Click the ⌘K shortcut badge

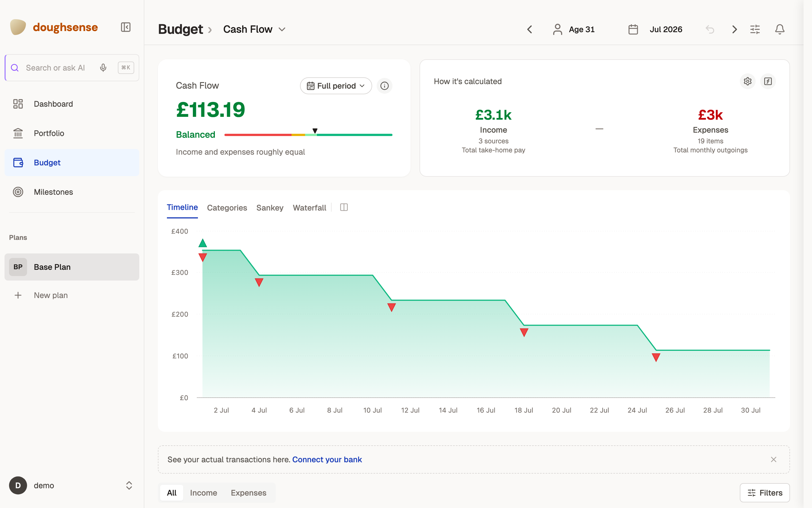(126, 68)
